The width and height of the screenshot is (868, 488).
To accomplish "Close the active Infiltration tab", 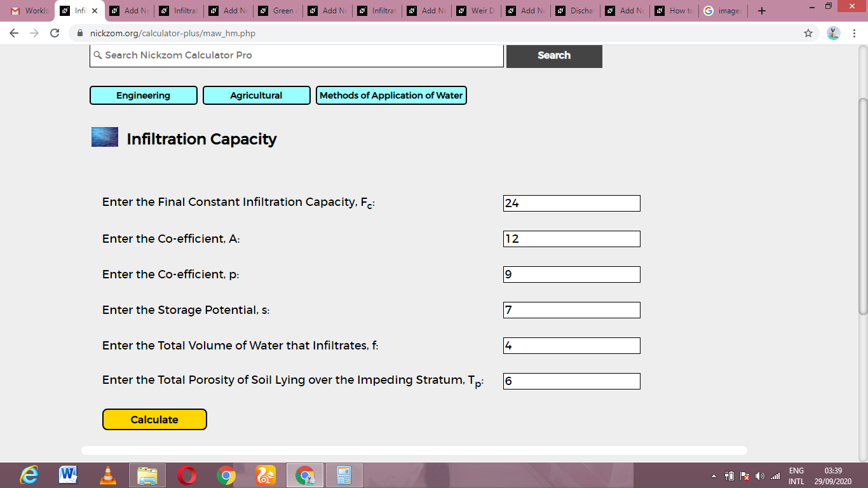I will click(x=95, y=11).
